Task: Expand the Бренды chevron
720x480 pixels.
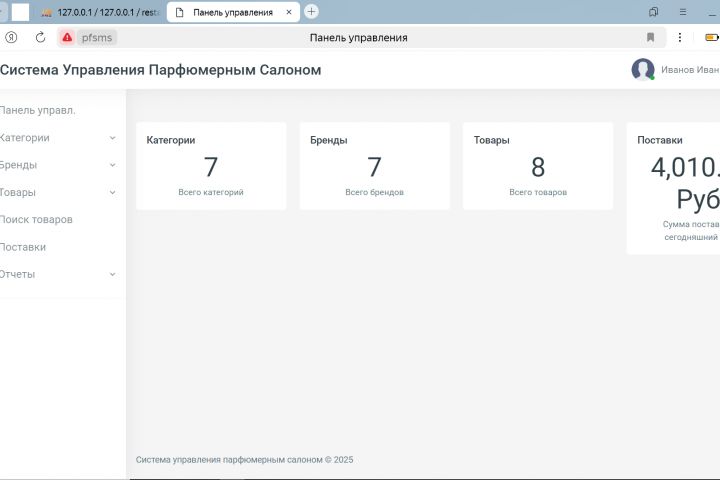Action: [x=112, y=165]
